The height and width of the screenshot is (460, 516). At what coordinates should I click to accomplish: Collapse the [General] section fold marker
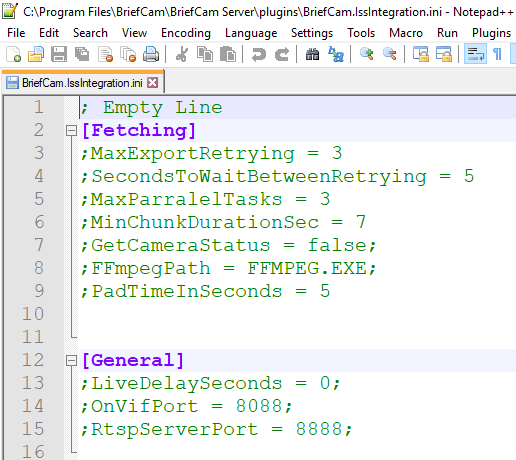tap(71, 360)
